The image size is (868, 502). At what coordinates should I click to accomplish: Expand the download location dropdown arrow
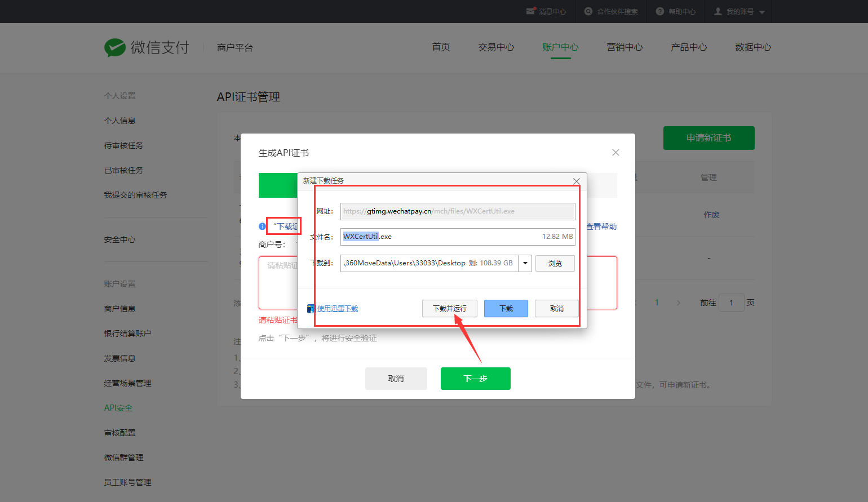(525, 263)
